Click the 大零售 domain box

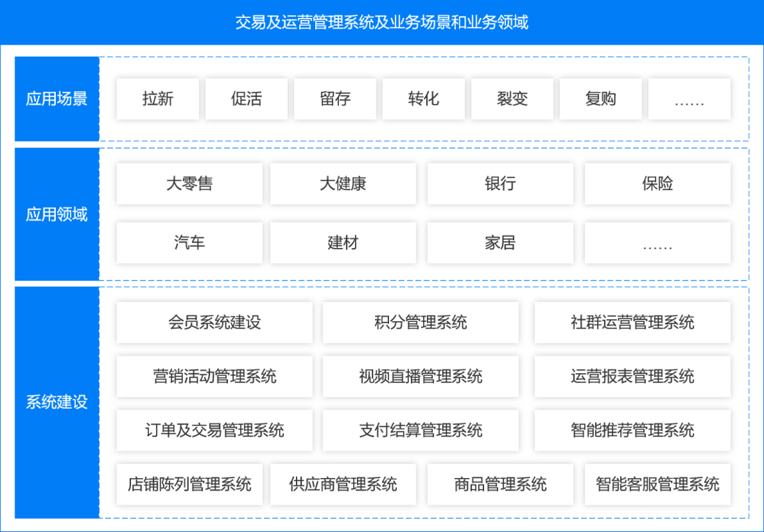[190, 184]
